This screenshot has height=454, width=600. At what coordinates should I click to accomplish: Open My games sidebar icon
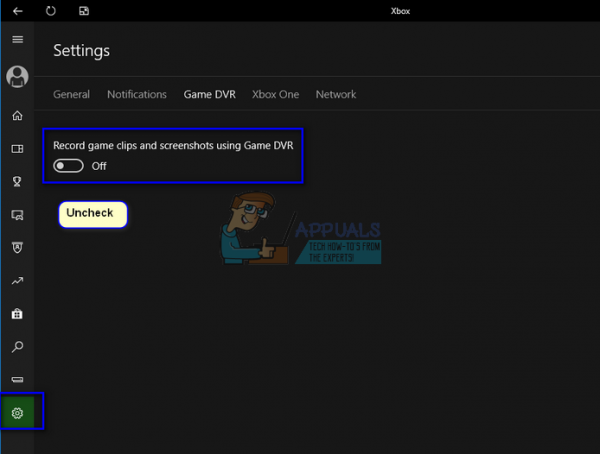[x=17, y=149]
